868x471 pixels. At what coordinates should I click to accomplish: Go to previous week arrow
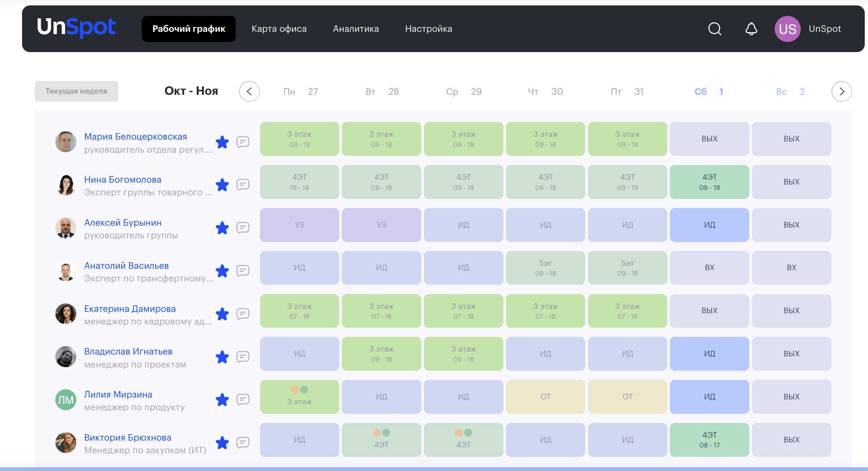point(249,92)
